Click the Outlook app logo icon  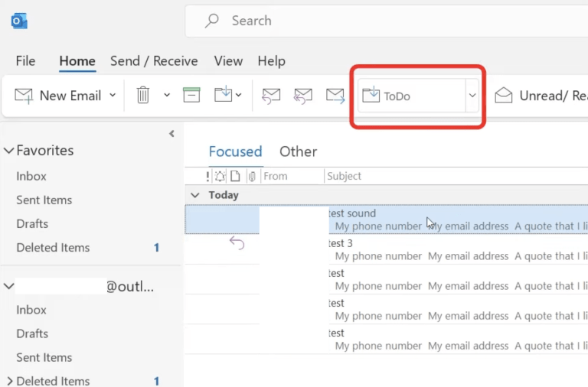pos(19,21)
